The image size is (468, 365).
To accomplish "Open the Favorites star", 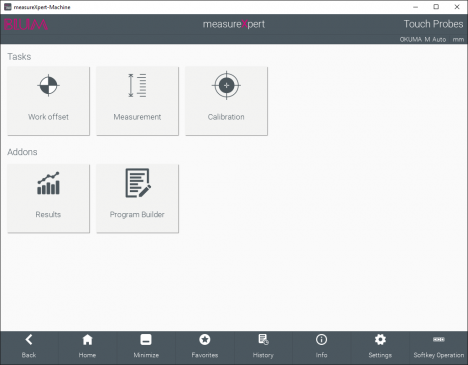I will click(x=205, y=347).
